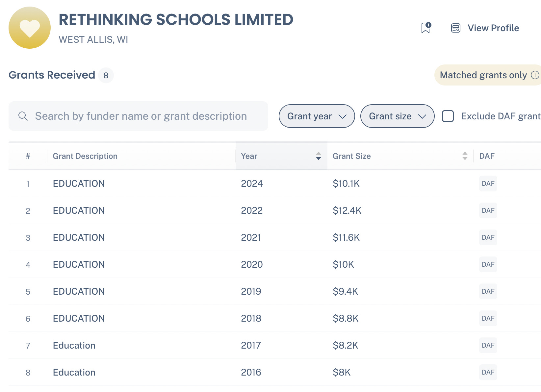Screen dimensions: 541x392
Task: Open the Grant size dropdown
Action: [x=397, y=116]
